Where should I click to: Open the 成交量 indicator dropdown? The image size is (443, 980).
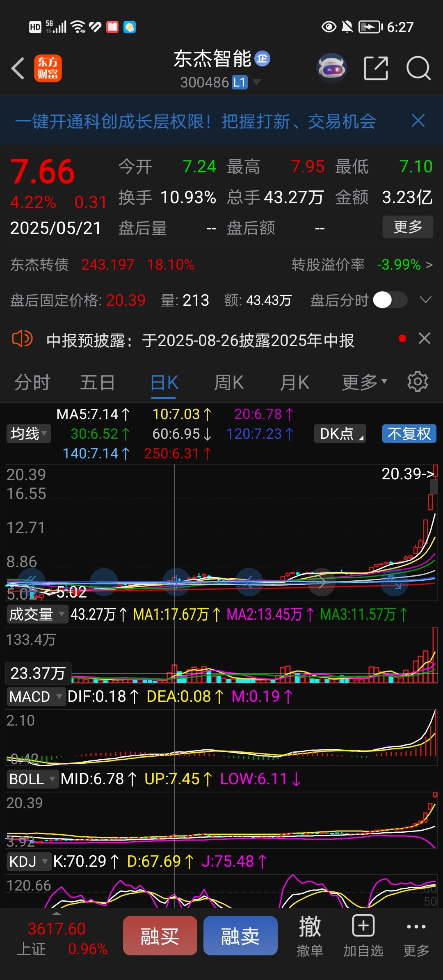(x=37, y=614)
